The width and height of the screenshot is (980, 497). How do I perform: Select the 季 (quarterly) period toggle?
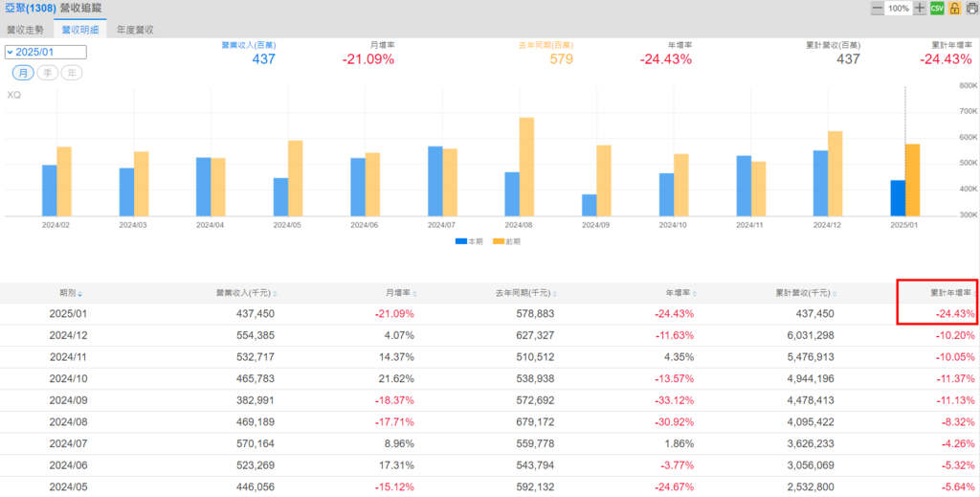tap(48, 73)
